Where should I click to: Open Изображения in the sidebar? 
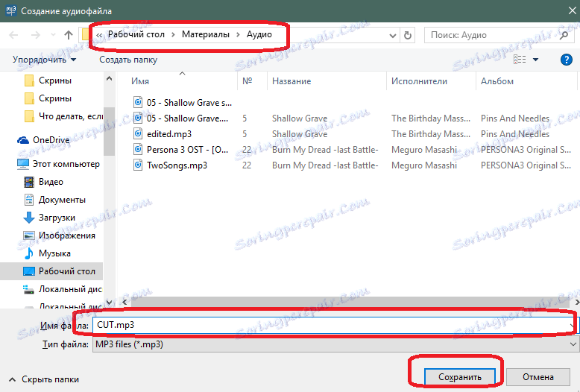click(59, 235)
